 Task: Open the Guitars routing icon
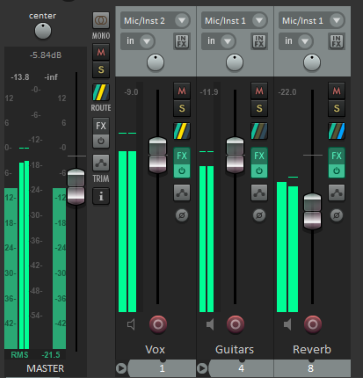pyautogui.click(x=259, y=131)
